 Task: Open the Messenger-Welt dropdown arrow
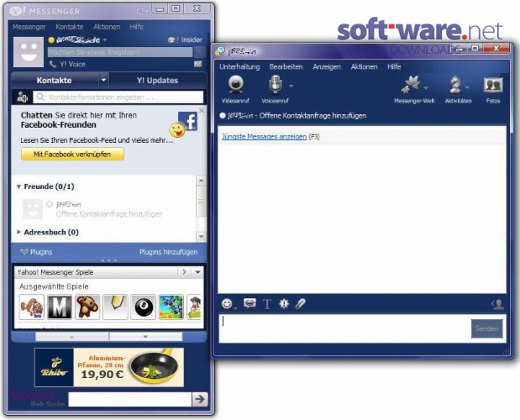coord(426,87)
